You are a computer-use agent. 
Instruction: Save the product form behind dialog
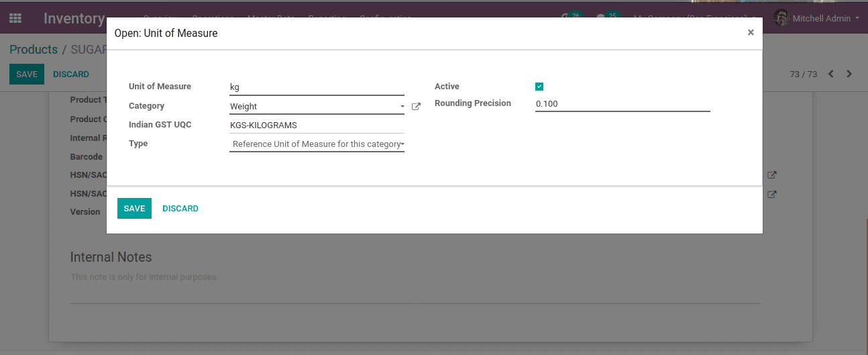(27, 74)
